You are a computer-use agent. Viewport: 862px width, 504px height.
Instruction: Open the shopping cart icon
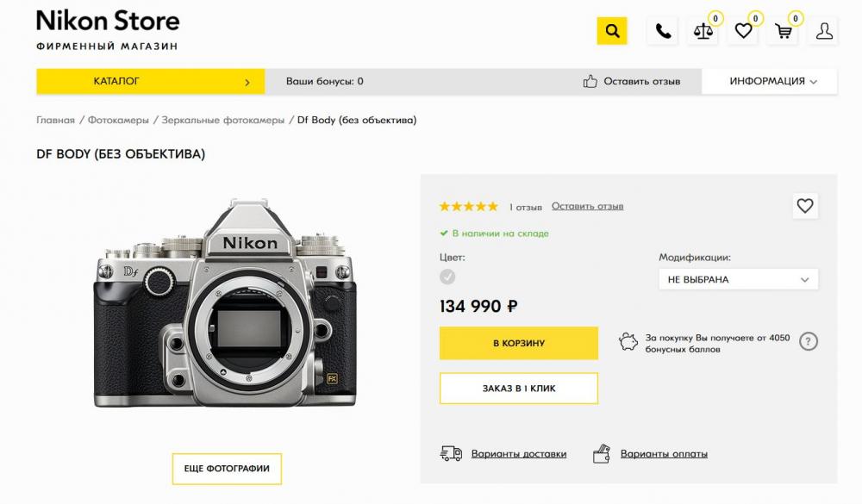pyautogui.click(x=784, y=31)
